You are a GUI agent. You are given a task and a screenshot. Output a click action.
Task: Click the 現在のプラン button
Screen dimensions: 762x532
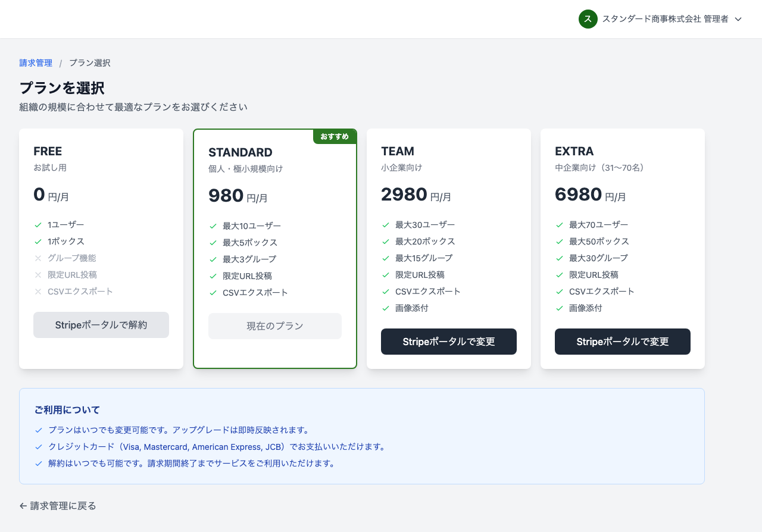(x=274, y=326)
